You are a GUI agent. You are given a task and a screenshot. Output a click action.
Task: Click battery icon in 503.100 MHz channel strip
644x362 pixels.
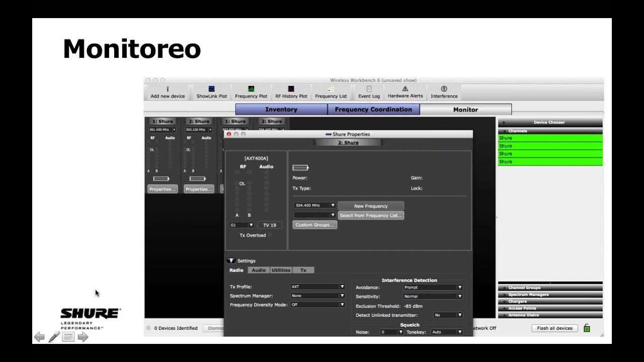click(198, 178)
